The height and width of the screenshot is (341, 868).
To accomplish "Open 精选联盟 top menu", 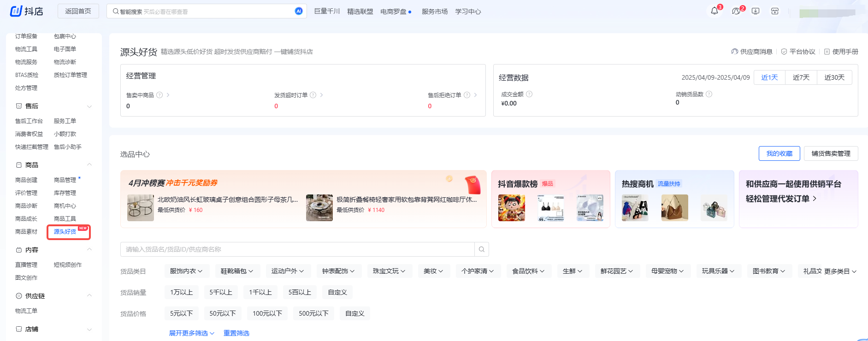I will point(360,12).
